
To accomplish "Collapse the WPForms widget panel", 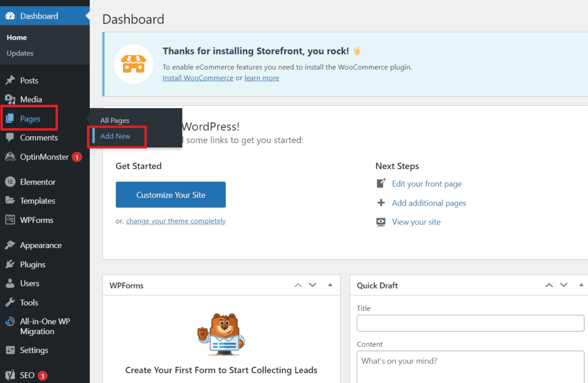I will pos(330,285).
